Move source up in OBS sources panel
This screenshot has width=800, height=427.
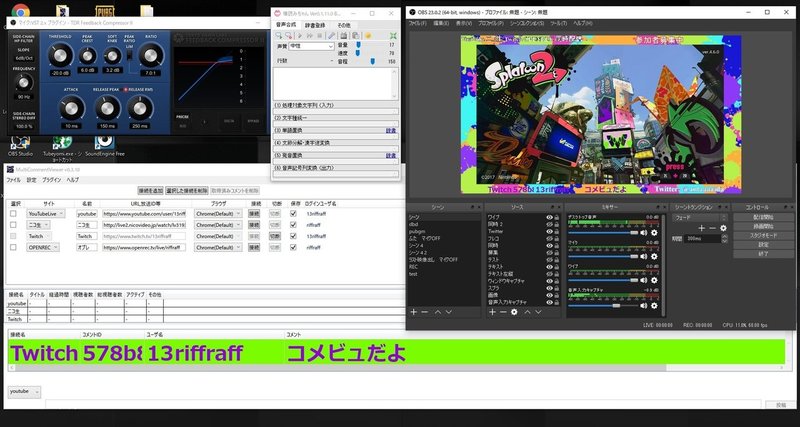[528, 312]
